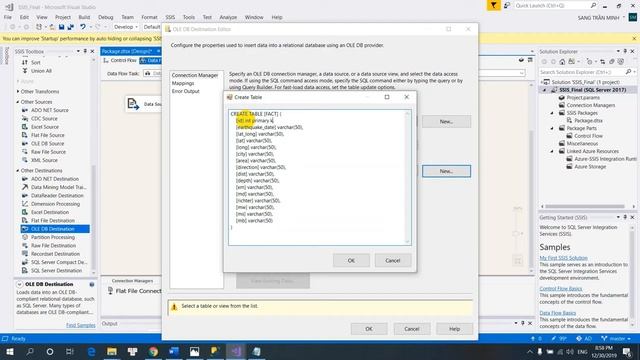
Task: Select Dimension Processing icon
Action: [25, 204]
